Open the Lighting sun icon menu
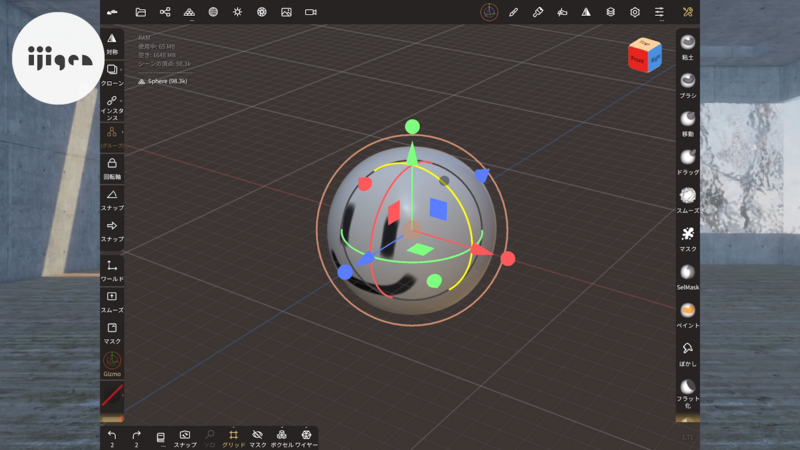The height and width of the screenshot is (450, 800). tap(238, 12)
